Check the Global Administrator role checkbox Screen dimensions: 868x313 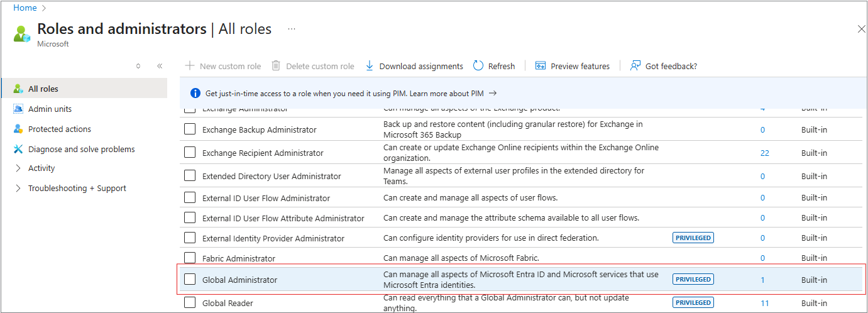click(190, 280)
